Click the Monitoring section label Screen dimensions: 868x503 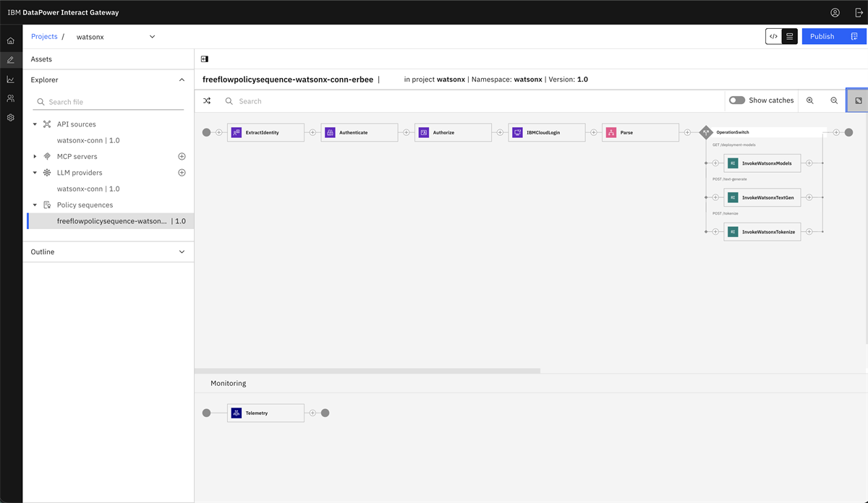229,383
